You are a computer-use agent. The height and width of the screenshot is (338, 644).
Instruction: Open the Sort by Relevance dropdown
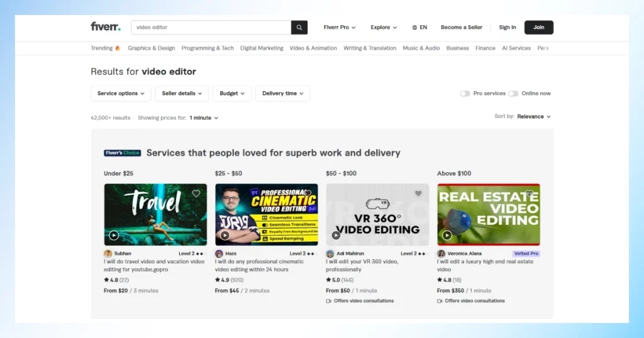tap(533, 116)
